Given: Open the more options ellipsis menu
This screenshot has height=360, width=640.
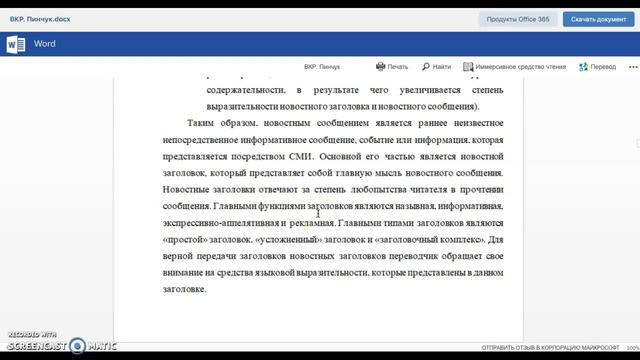Looking at the screenshot, I should 633,67.
